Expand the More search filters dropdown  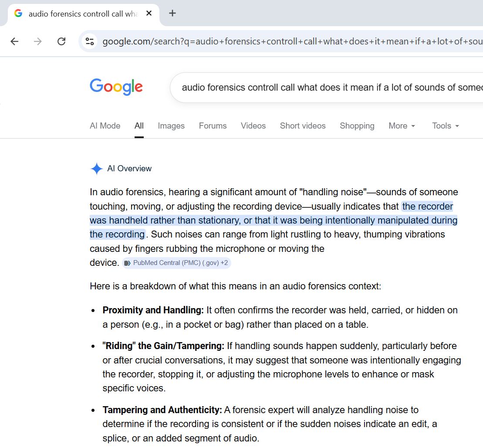pos(402,126)
